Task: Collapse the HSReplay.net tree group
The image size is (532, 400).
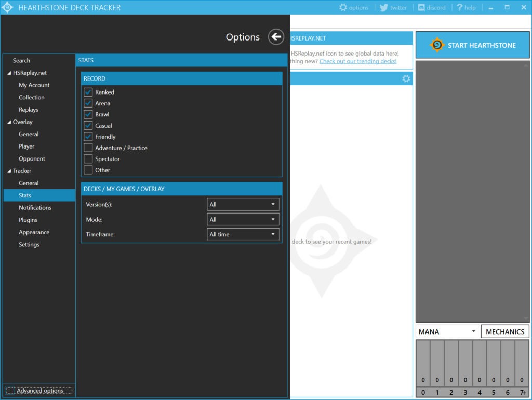Action: click(x=9, y=73)
